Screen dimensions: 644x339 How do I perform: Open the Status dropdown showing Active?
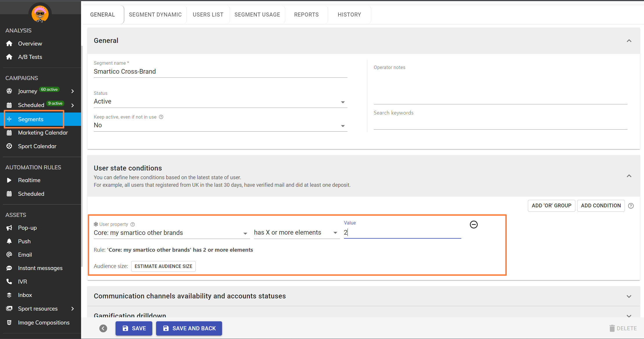click(220, 101)
